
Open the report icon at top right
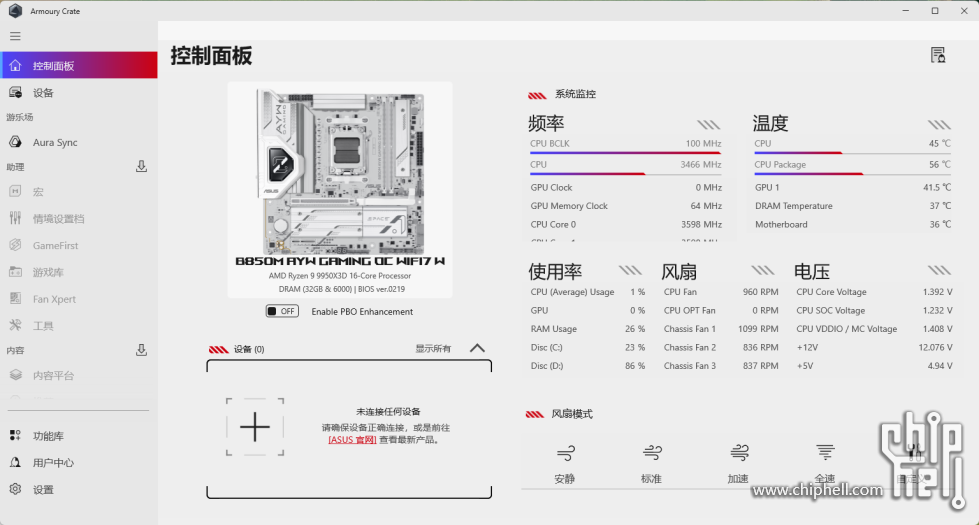(x=938, y=55)
